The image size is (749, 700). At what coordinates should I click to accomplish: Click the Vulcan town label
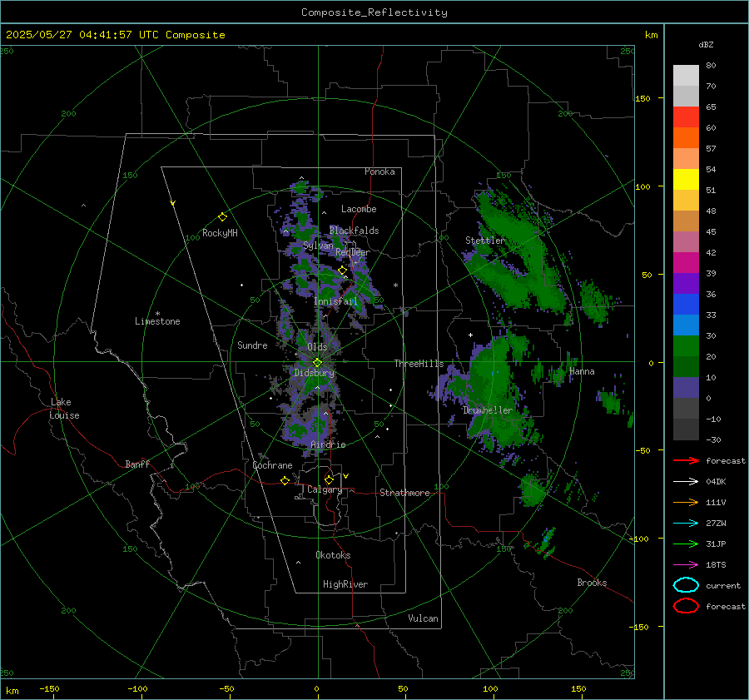423,618
